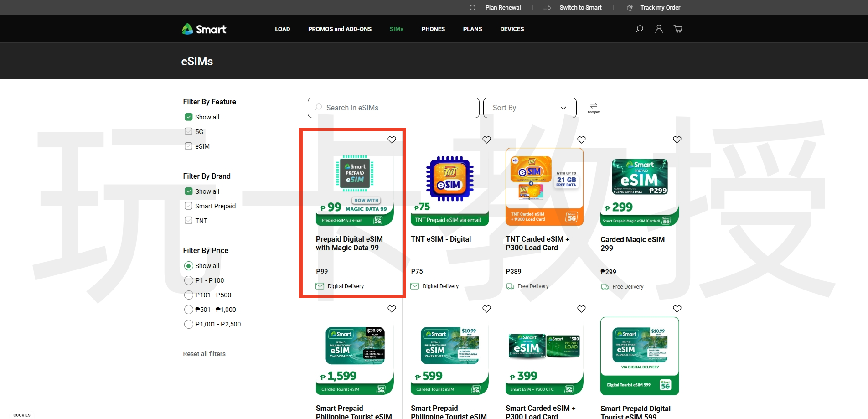The width and height of the screenshot is (868, 419).
Task: Favorite the Digital Tourist eSIM 599 card
Action: pos(677,309)
